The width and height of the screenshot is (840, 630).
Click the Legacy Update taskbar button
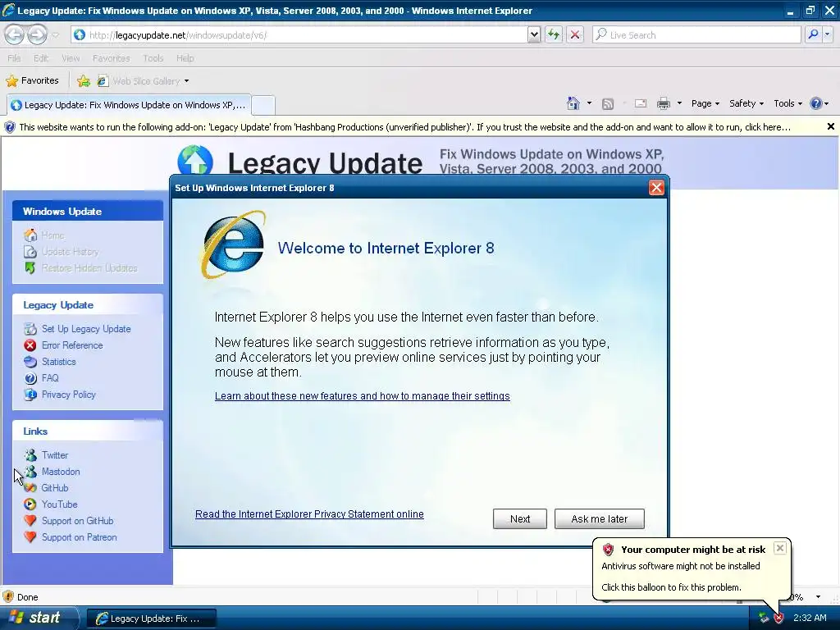[152, 619]
